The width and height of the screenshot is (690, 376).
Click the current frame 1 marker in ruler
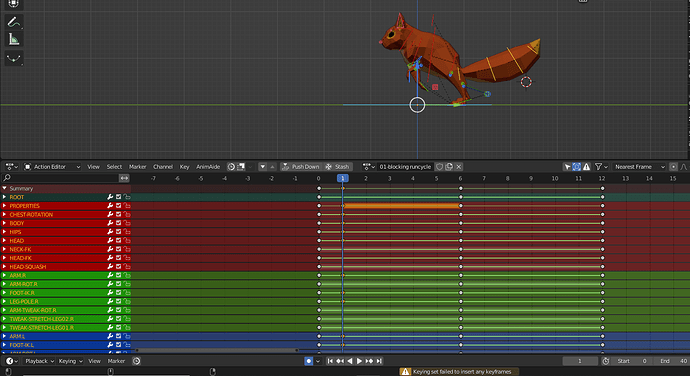point(342,178)
